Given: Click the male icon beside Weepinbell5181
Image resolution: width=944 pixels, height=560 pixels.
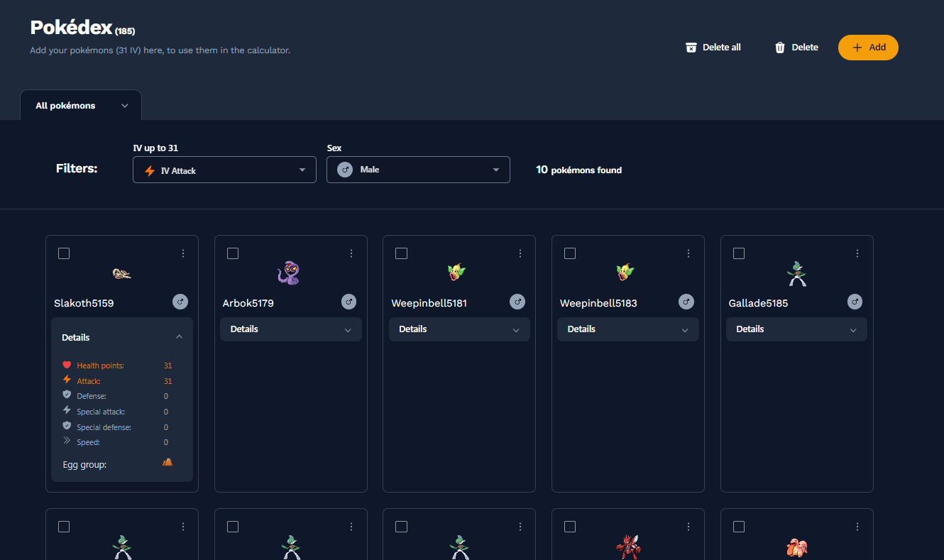Looking at the screenshot, I should 517,302.
